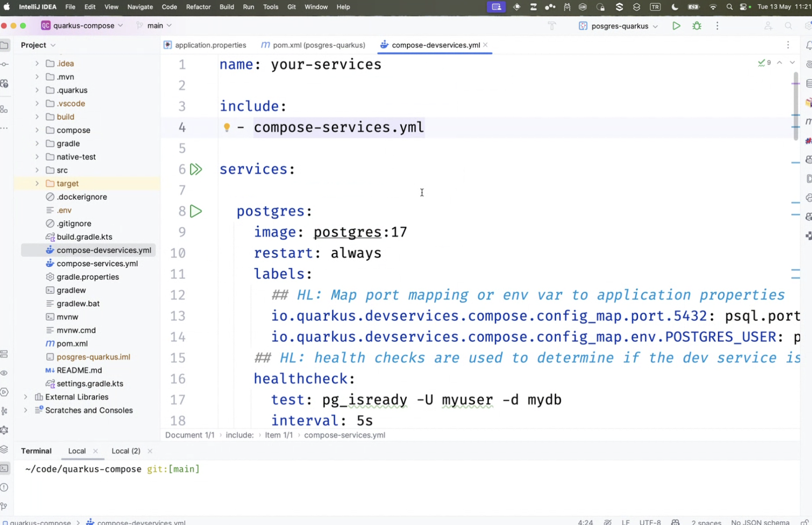Open the posgres-quarkus run configuration dropdown
The image size is (812, 525).
(618, 26)
